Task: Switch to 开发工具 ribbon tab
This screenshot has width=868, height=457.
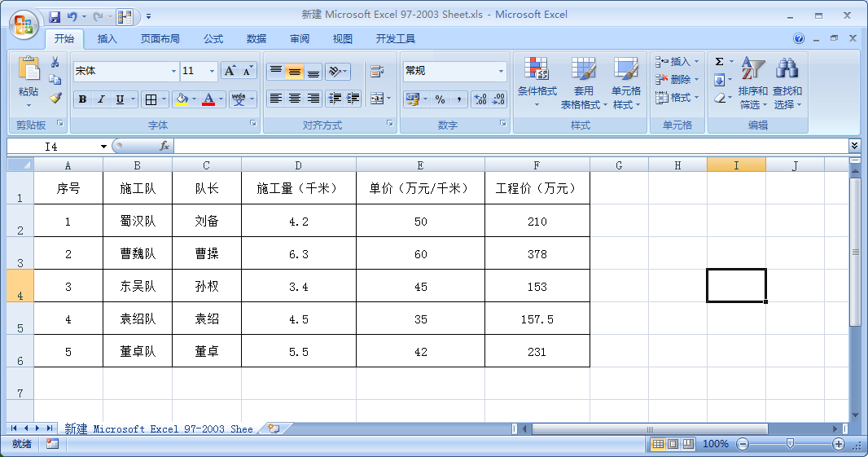Action: 395,39
